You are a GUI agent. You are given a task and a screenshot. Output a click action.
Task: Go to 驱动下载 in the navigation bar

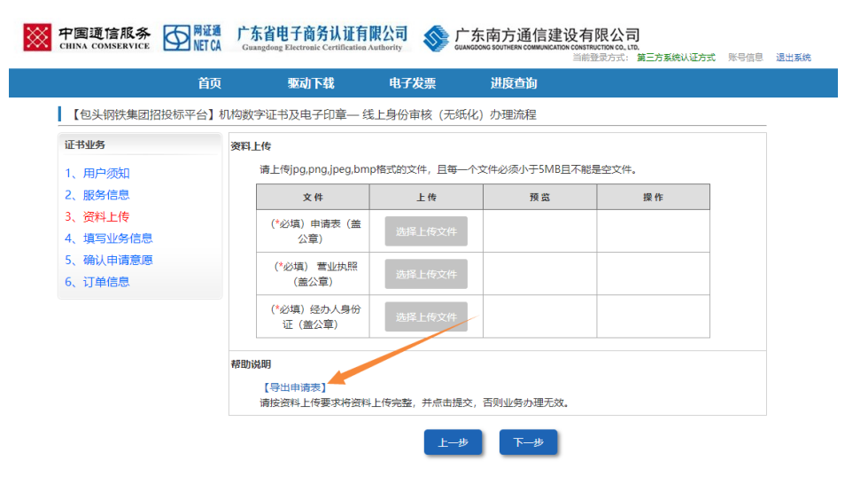[x=311, y=83]
